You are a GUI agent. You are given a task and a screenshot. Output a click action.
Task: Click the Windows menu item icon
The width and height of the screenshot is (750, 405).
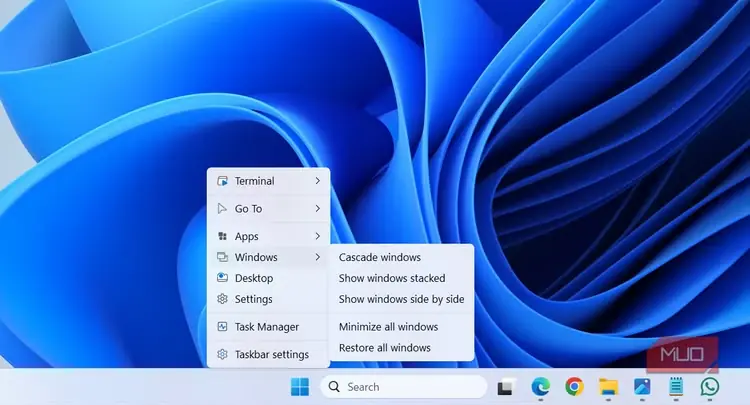click(x=222, y=257)
